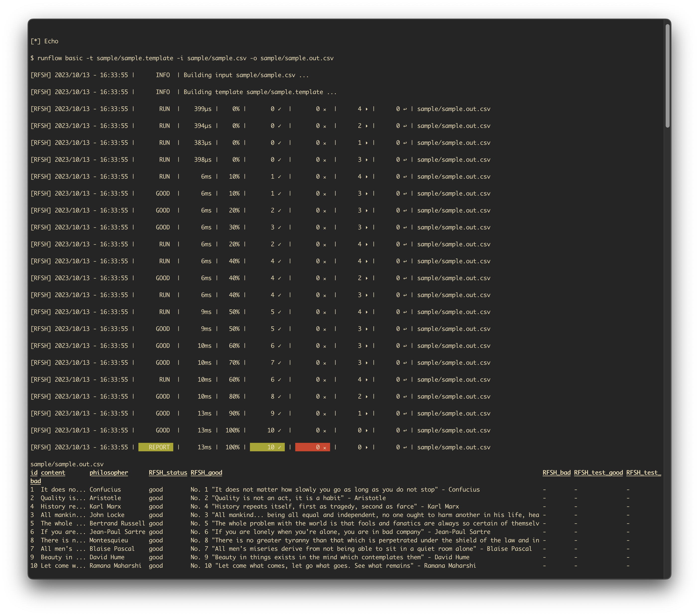Click the Confucius row in the table
699x616 pixels.
[x=105, y=490]
